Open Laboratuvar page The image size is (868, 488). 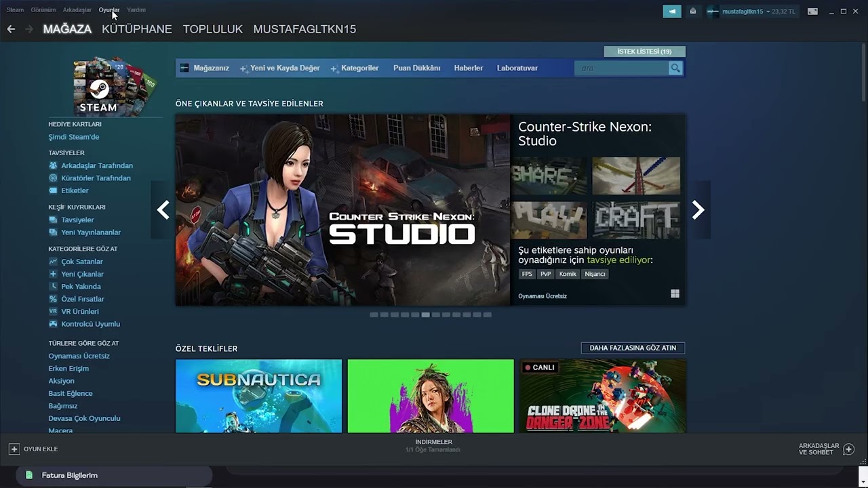[x=517, y=68]
